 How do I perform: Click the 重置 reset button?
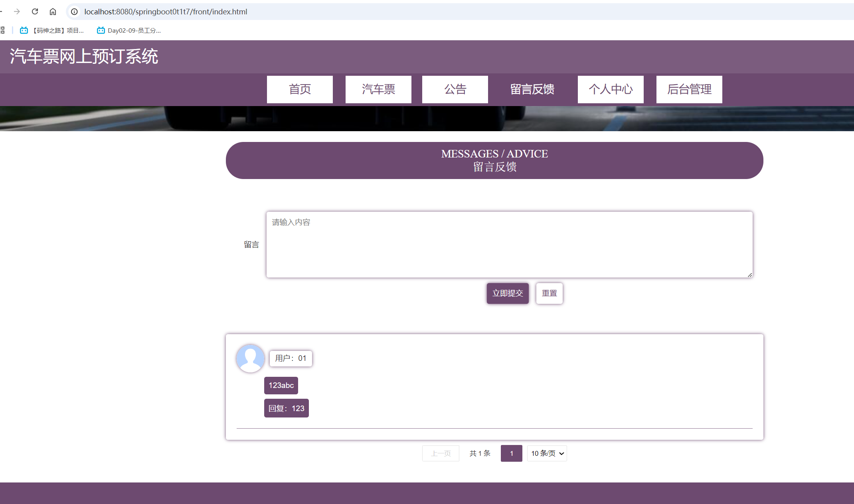(x=549, y=293)
